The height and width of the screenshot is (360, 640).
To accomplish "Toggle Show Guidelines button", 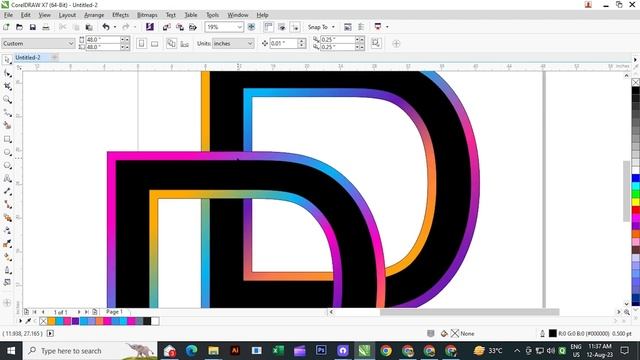I will [x=295, y=27].
